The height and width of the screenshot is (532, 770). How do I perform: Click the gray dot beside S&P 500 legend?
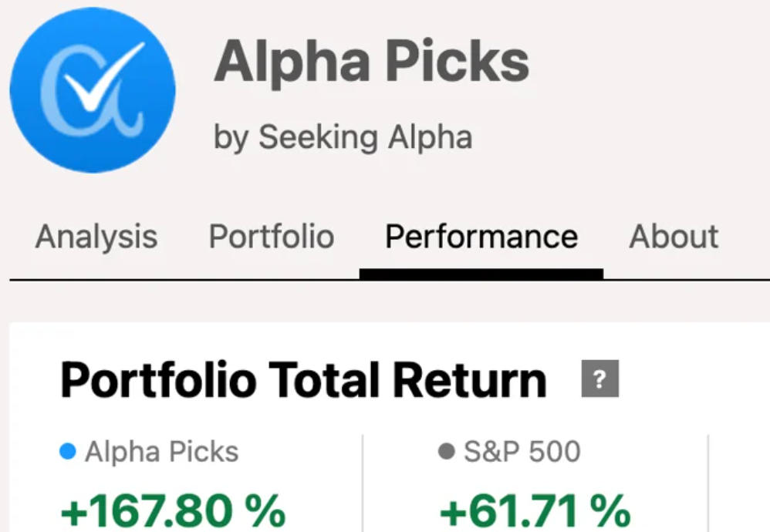click(446, 452)
